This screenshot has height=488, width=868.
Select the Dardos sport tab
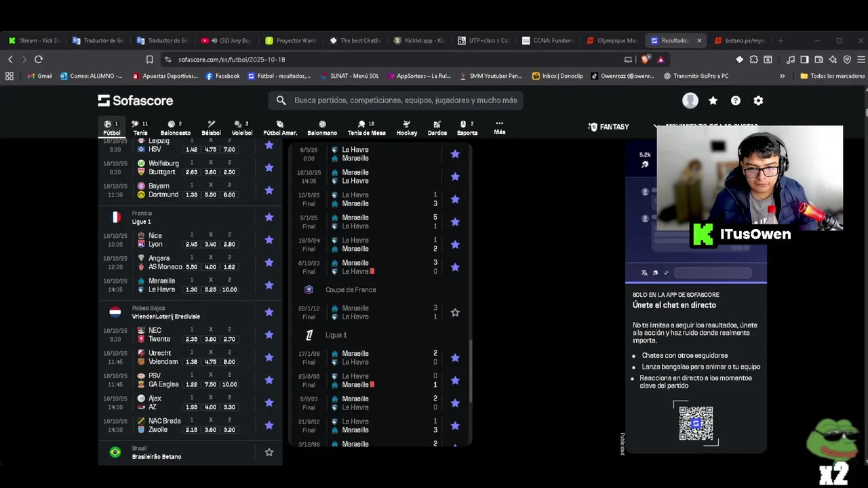pyautogui.click(x=437, y=128)
